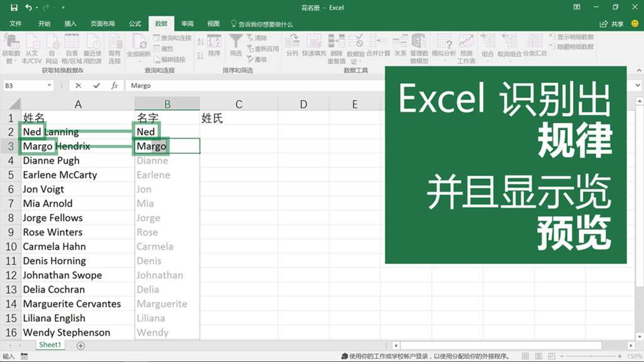Confirm the cell entry with the checkmark

coord(96,85)
